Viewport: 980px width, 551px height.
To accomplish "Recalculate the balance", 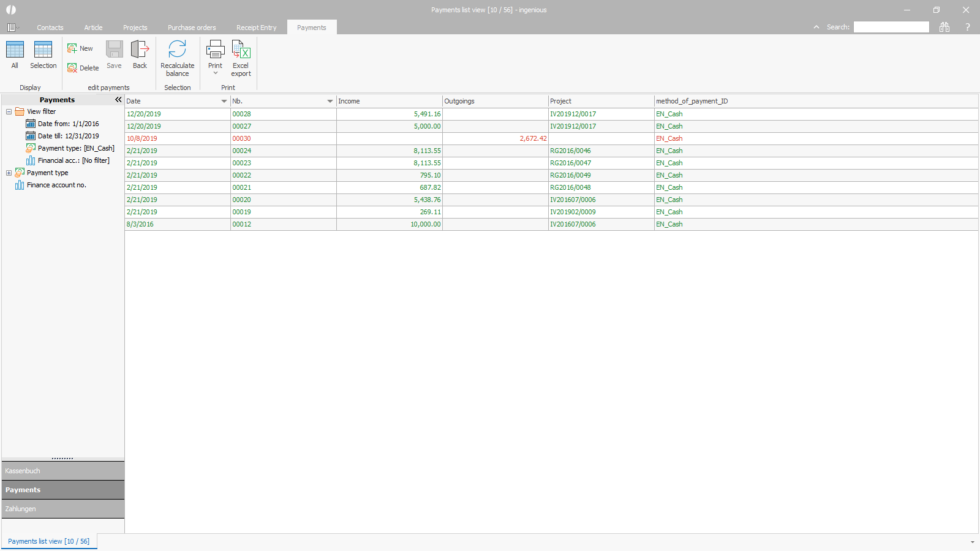I will tap(177, 58).
